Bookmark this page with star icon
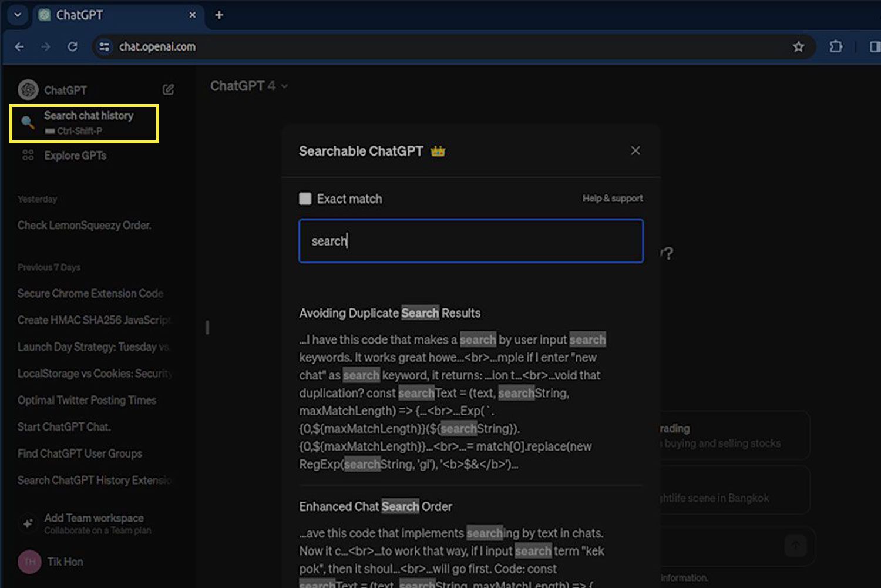 tap(798, 47)
